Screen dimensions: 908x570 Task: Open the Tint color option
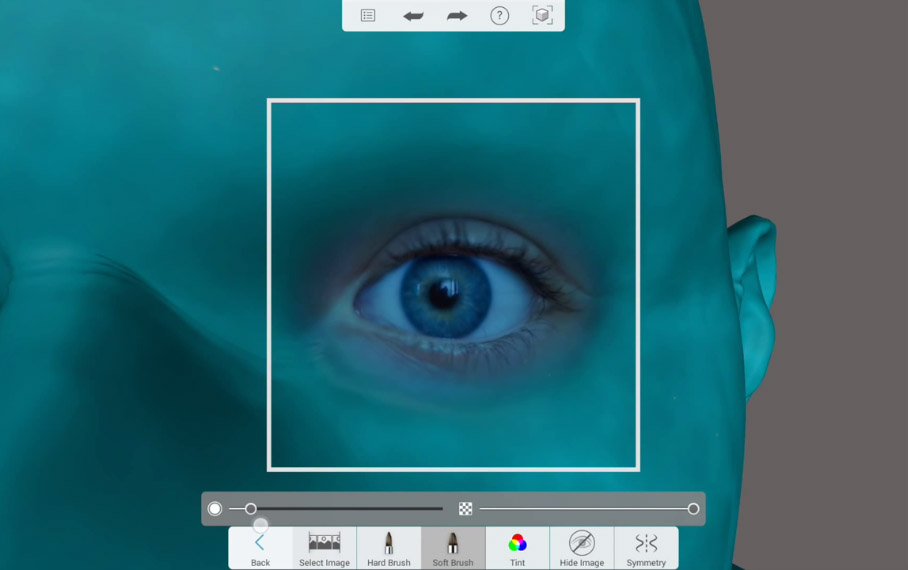tap(517, 548)
